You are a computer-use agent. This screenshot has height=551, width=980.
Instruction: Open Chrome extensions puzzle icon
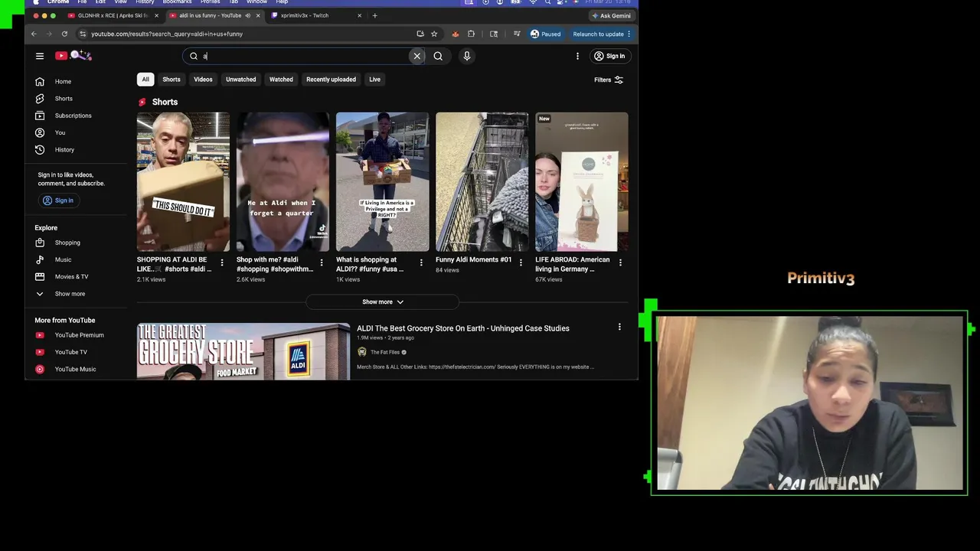[471, 34]
